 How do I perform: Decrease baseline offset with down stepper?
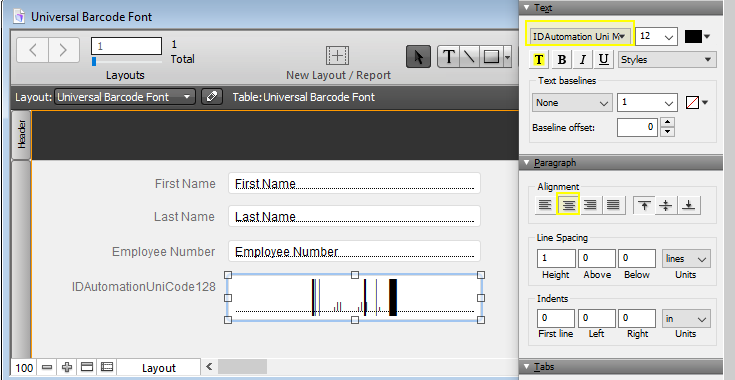point(668,132)
